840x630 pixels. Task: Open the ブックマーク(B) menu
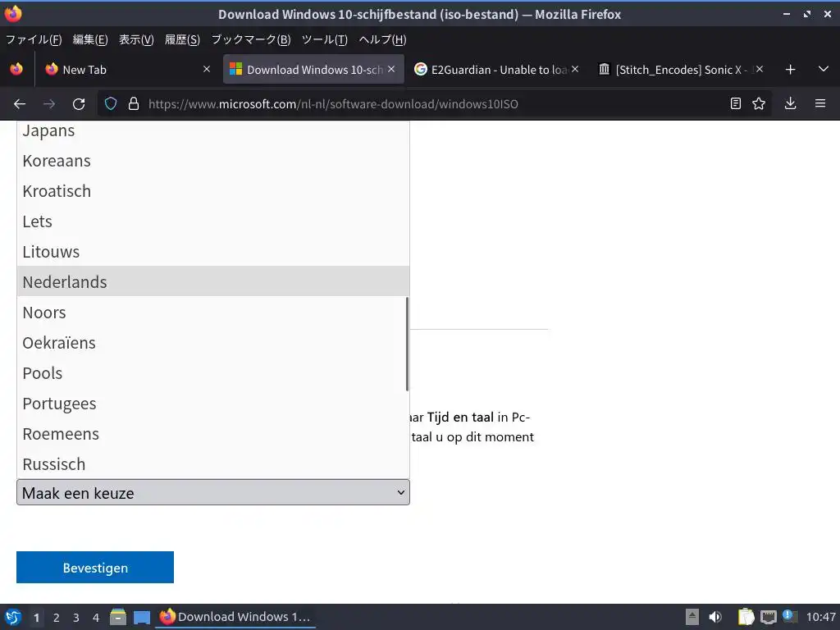point(251,39)
